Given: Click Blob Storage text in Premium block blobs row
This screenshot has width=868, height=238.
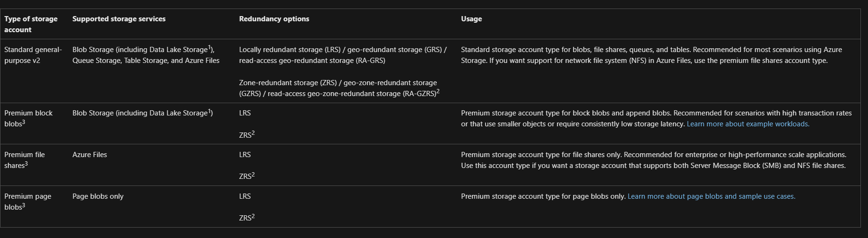Looking at the screenshot, I should coord(142,113).
